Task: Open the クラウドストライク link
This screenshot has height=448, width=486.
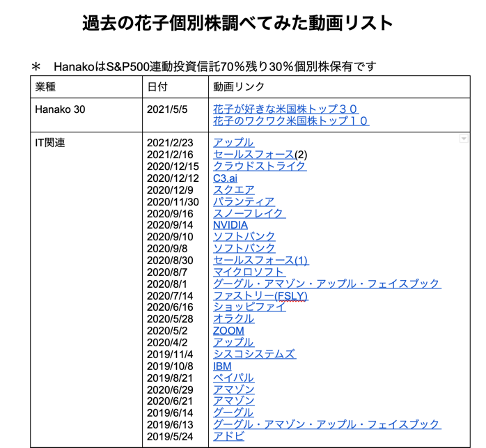Action: pyautogui.click(x=260, y=166)
